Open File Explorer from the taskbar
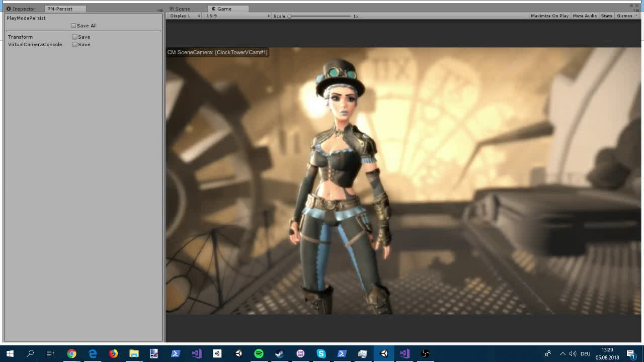644x362 pixels. pos(134,353)
